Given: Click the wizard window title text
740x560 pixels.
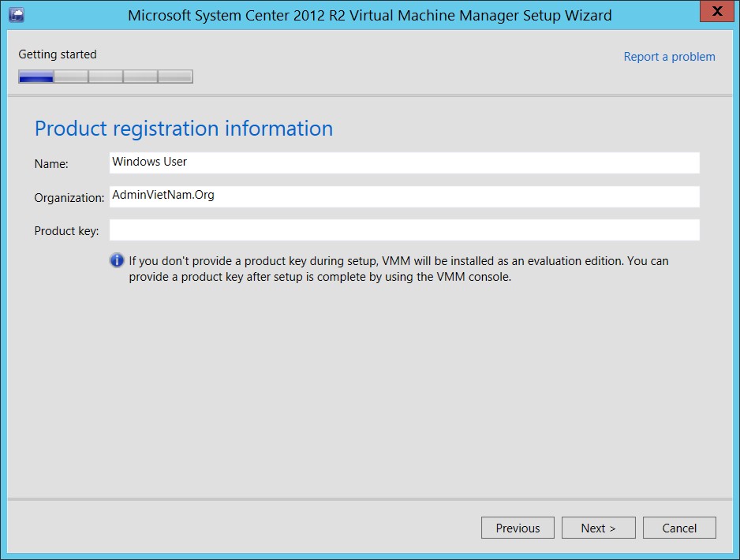Looking at the screenshot, I should 369,16.
